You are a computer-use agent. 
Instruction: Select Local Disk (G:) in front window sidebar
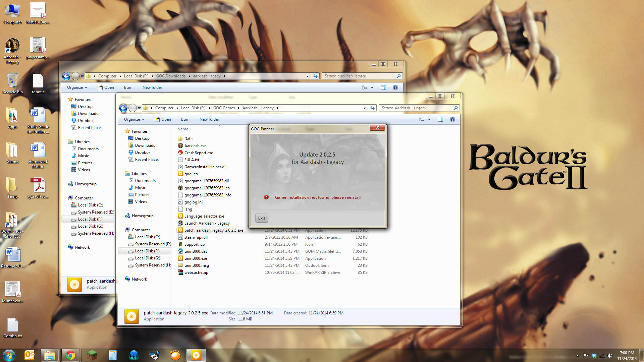pyautogui.click(x=148, y=258)
